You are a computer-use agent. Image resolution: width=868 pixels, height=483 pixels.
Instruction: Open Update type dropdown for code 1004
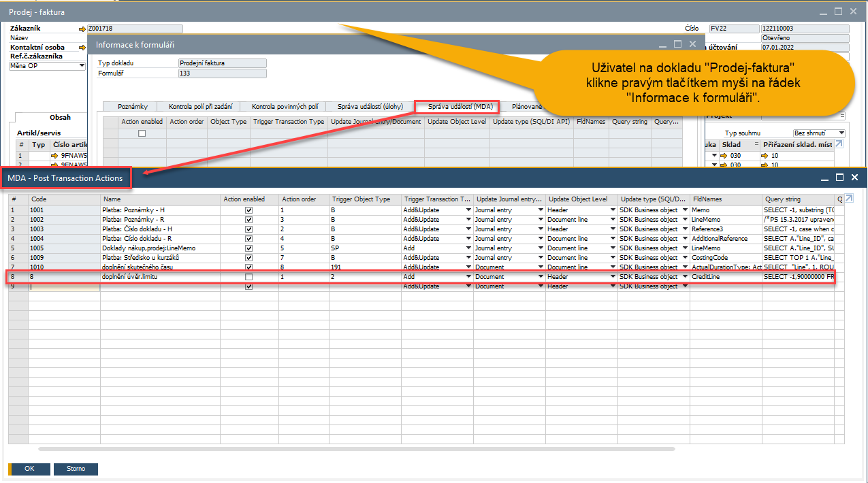(685, 239)
